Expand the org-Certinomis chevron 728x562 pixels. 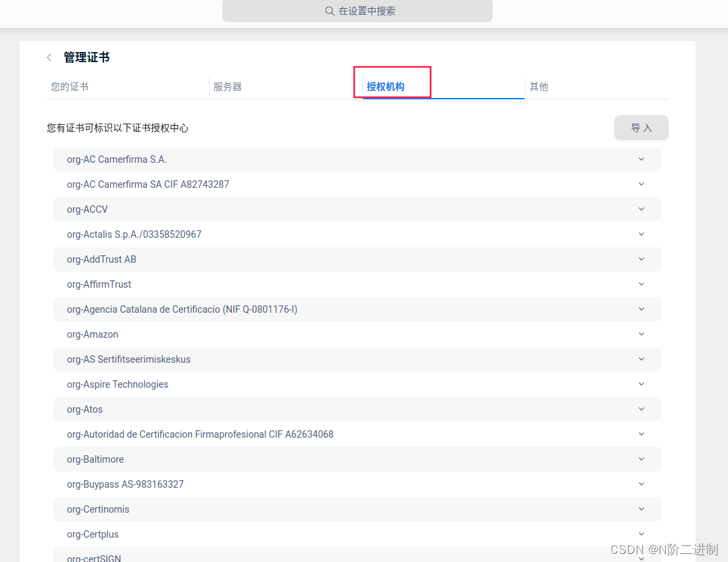point(641,509)
